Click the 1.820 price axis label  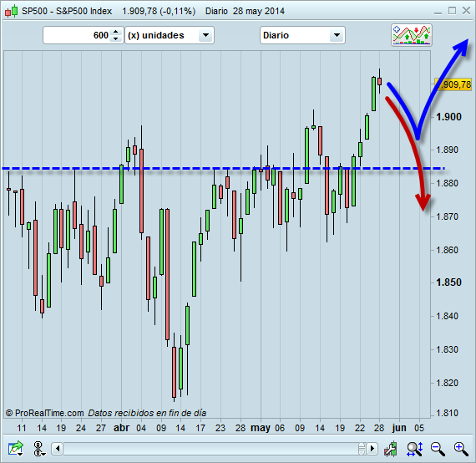pos(447,383)
